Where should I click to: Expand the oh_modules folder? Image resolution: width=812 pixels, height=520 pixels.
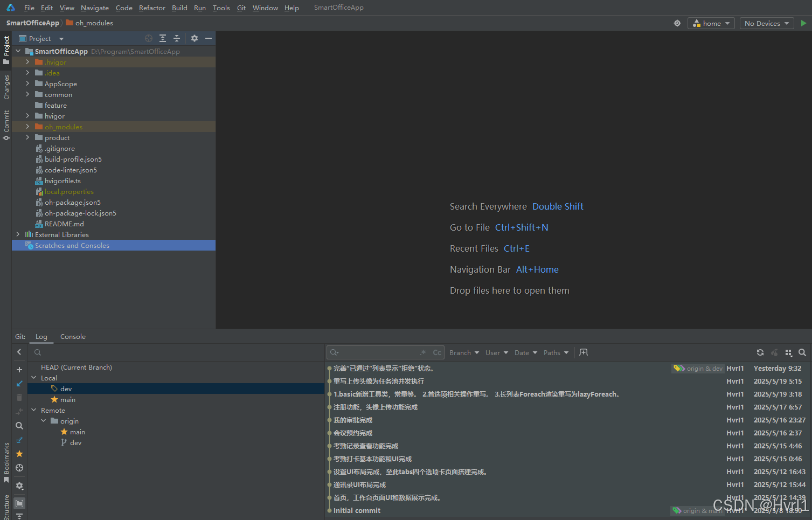(27, 127)
